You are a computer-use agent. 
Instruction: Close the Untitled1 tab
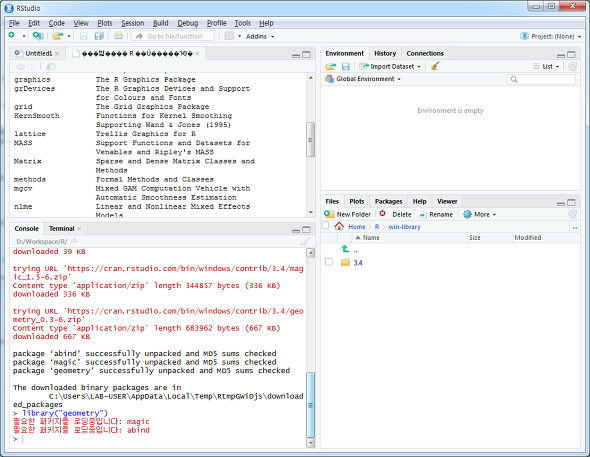coord(57,53)
